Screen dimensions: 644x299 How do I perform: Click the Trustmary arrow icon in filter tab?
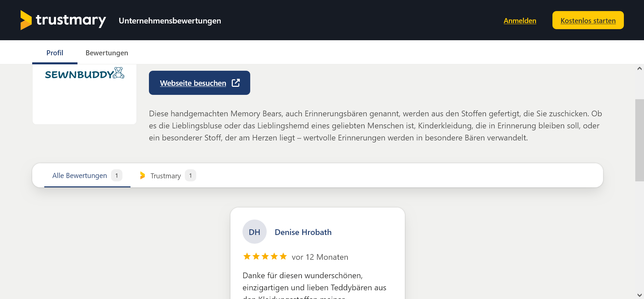pos(143,175)
